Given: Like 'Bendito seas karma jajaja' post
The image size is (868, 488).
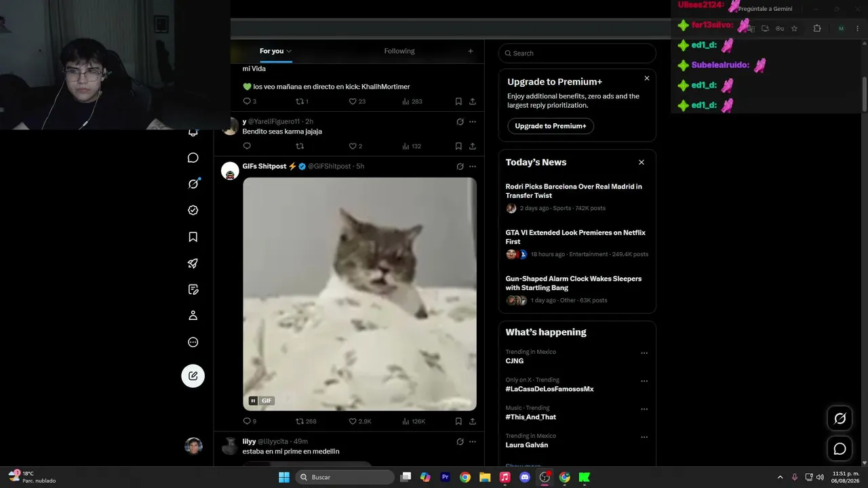Looking at the screenshot, I should 355,146.
